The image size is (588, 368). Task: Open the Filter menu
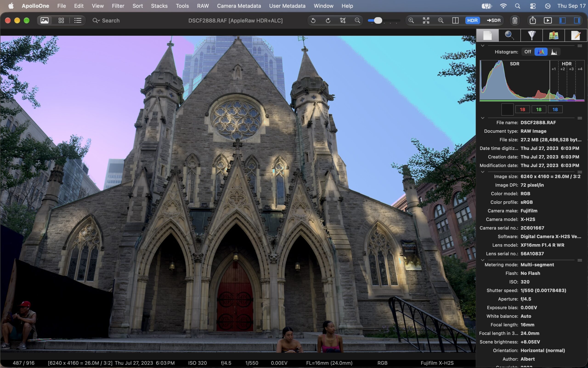(118, 6)
